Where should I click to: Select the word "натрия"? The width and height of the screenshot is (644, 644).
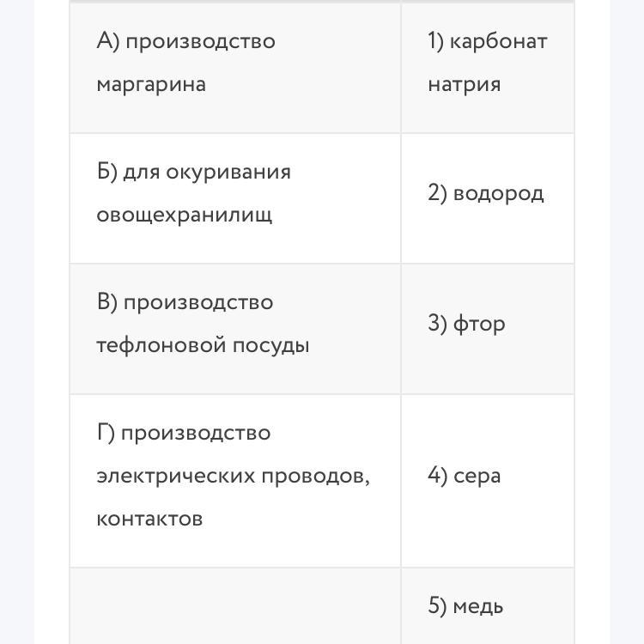click(464, 84)
